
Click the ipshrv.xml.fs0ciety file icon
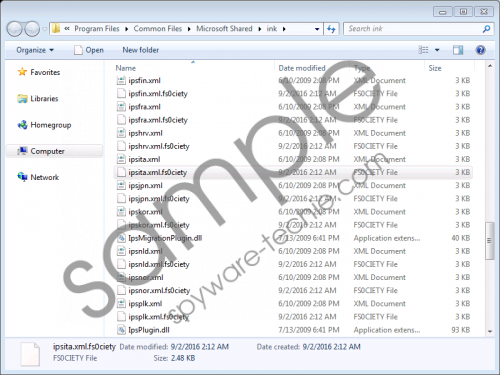tap(121, 146)
